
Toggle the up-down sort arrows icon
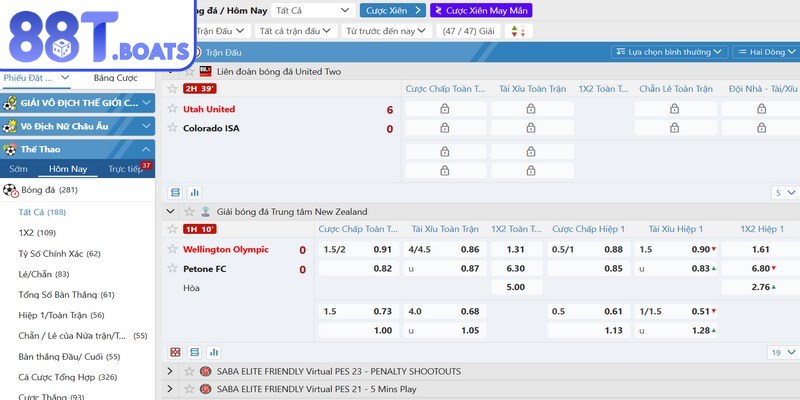coord(518,31)
